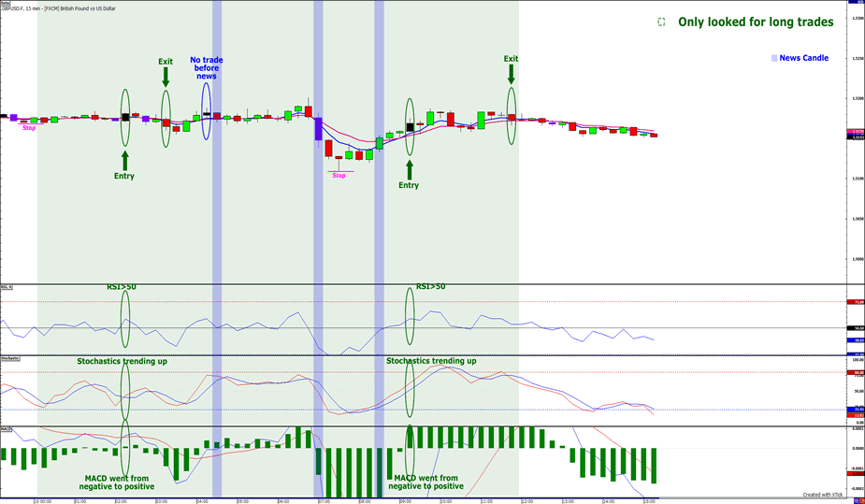Click the red 75.00 RSI level tag
The height and width of the screenshot is (504, 865).
tap(858, 302)
